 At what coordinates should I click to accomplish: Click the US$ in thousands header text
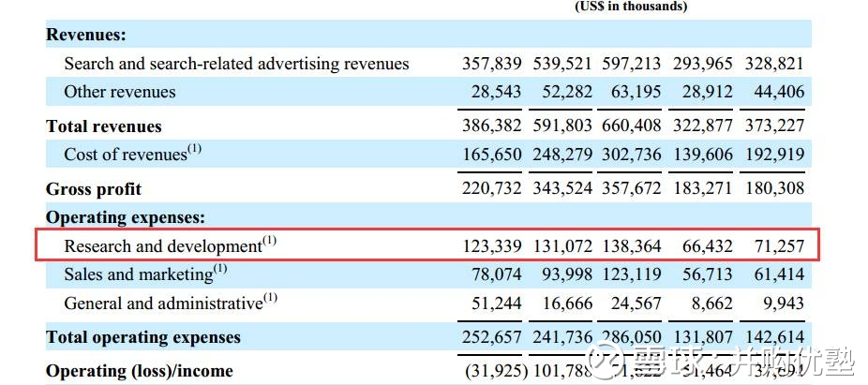point(631,6)
